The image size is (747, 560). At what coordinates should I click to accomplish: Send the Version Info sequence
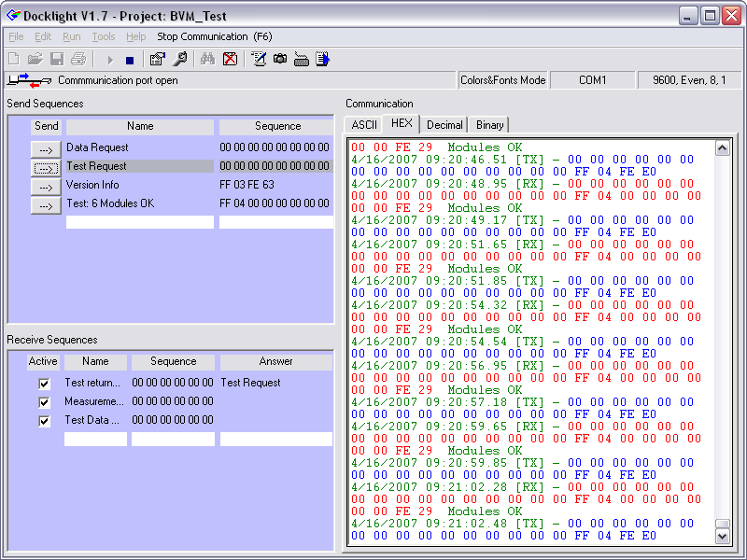[46, 187]
